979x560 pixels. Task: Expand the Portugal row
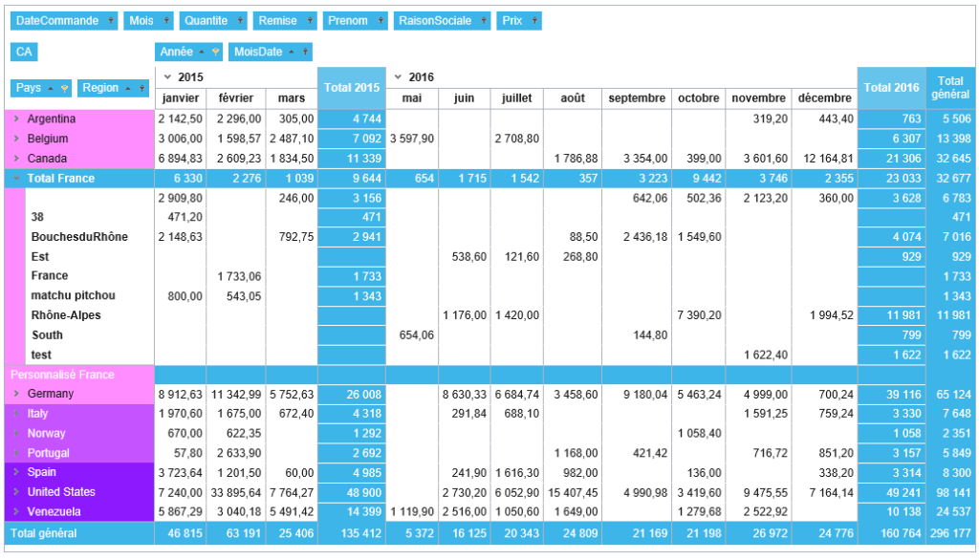click(16, 453)
